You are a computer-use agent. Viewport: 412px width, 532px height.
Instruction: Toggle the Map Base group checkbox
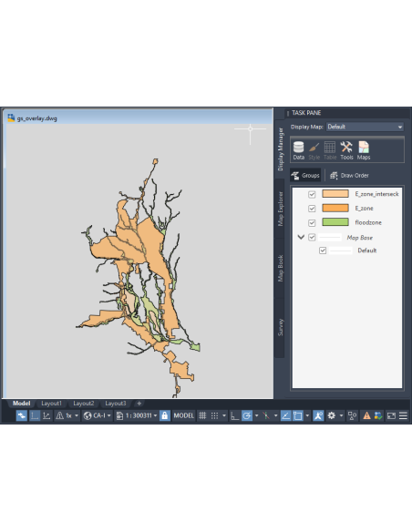point(312,237)
